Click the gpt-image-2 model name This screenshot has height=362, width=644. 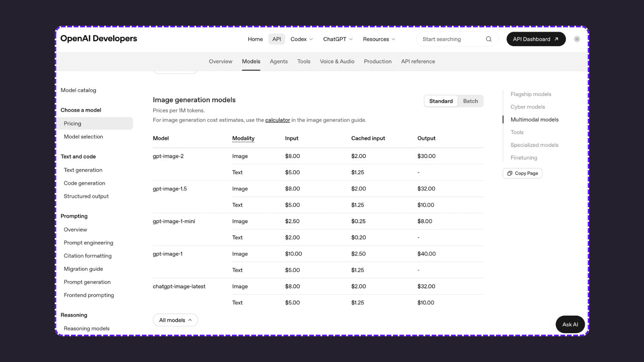pos(168,156)
